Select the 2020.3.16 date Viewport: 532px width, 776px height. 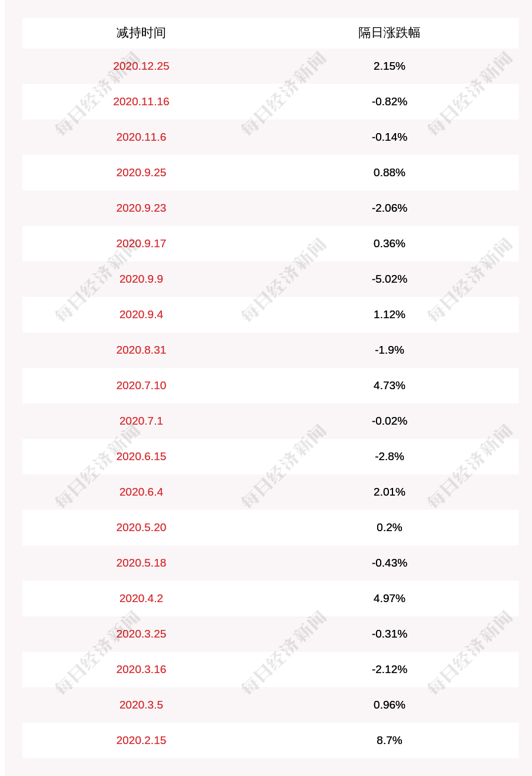141,669
